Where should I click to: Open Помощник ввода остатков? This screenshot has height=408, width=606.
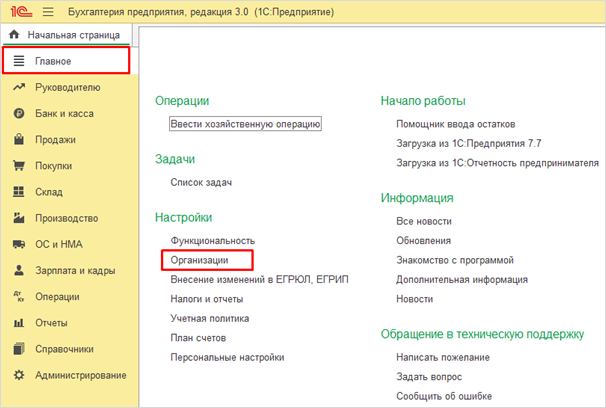(x=455, y=124)
